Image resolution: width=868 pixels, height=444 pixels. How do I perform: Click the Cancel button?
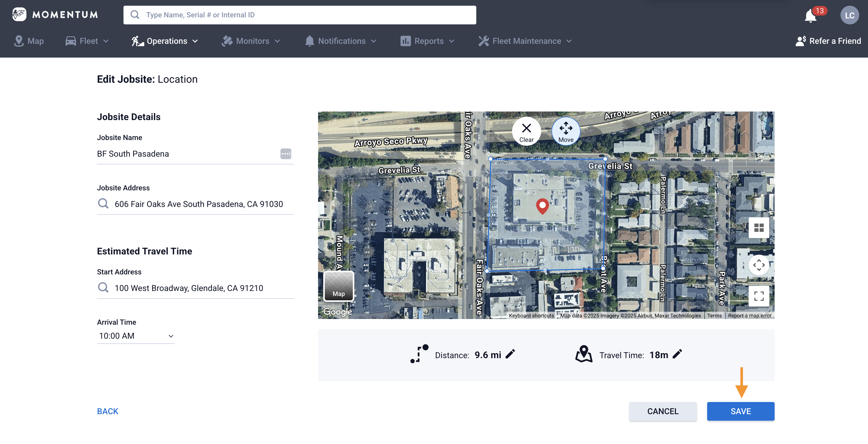tap(663, 411)
